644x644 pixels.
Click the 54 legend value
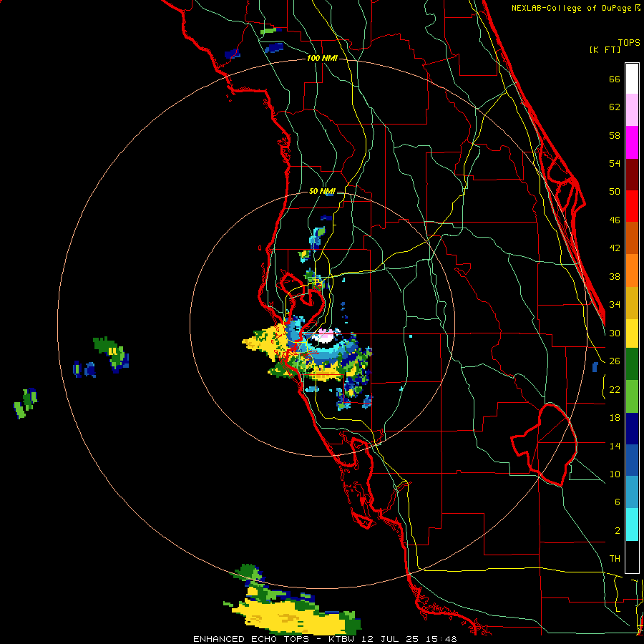click(615, 163)
